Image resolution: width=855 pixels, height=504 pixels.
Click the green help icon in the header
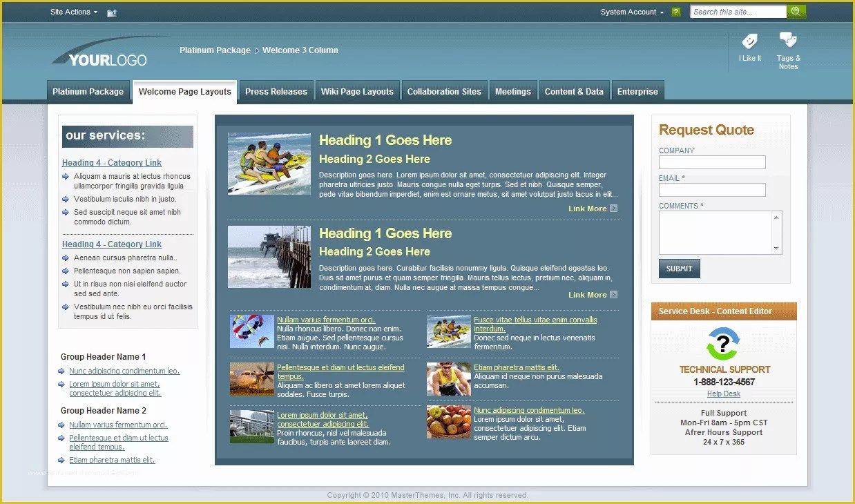click(x=675, y=12)
